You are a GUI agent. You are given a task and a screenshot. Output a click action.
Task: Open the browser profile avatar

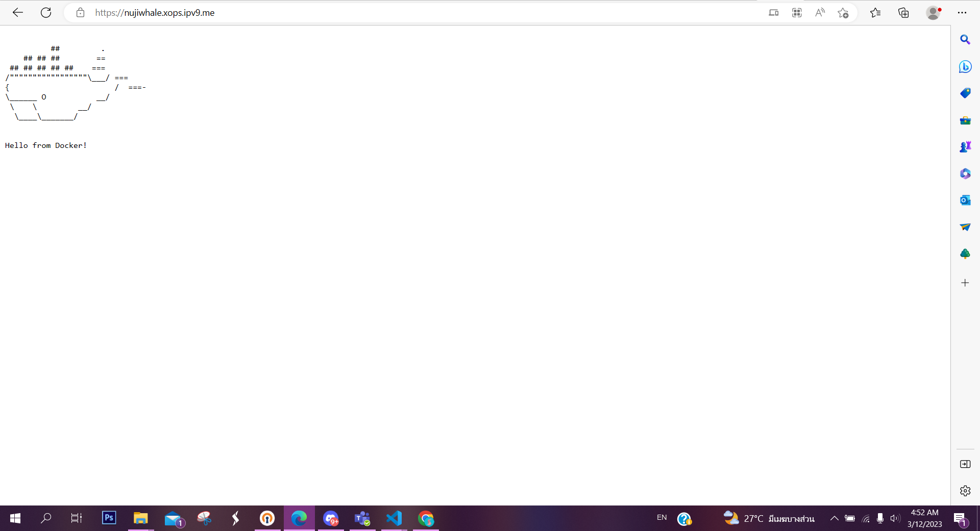(x=934, y=13)
